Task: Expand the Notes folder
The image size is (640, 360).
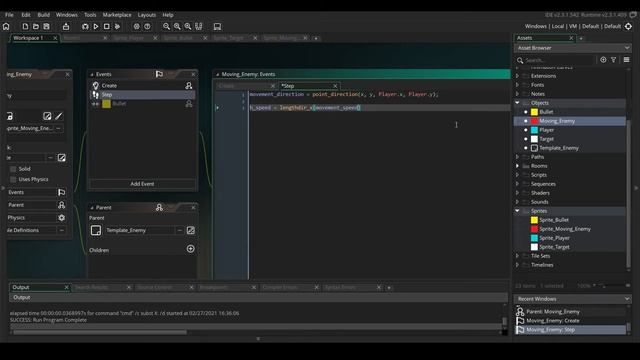Action: tap(517, 94)
